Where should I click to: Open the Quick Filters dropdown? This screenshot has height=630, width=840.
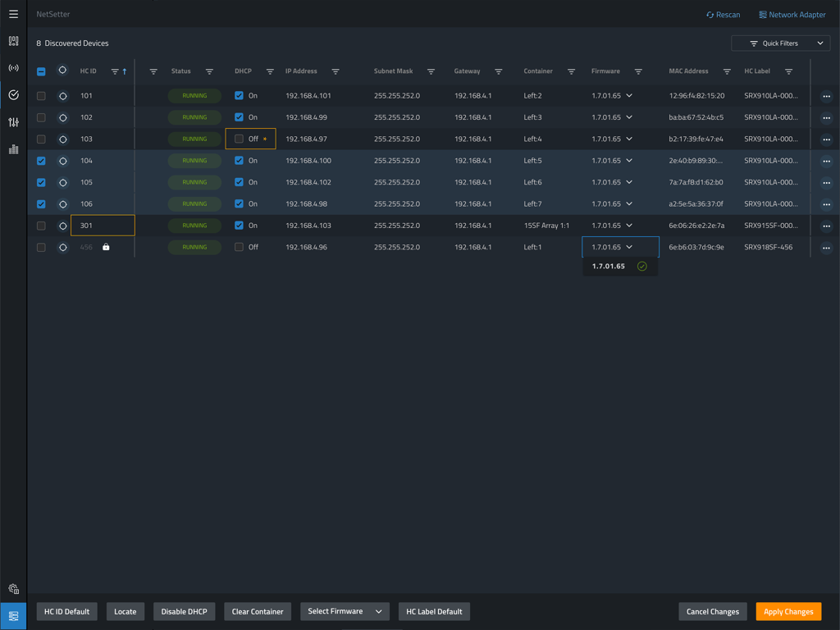[779, 43]
